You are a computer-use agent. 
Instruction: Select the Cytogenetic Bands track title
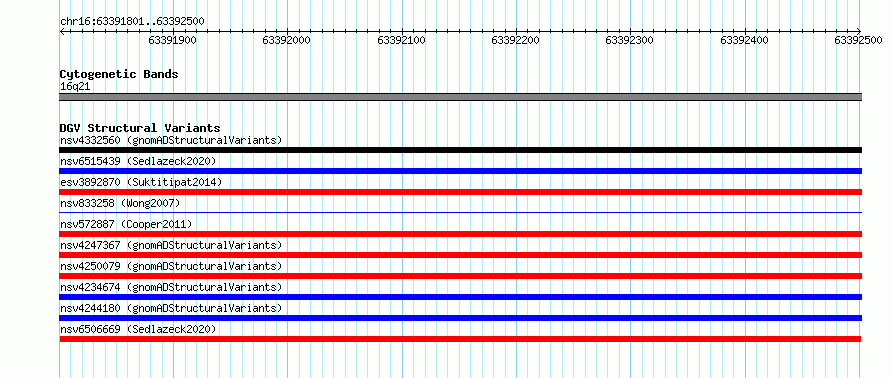coord(119,74)
